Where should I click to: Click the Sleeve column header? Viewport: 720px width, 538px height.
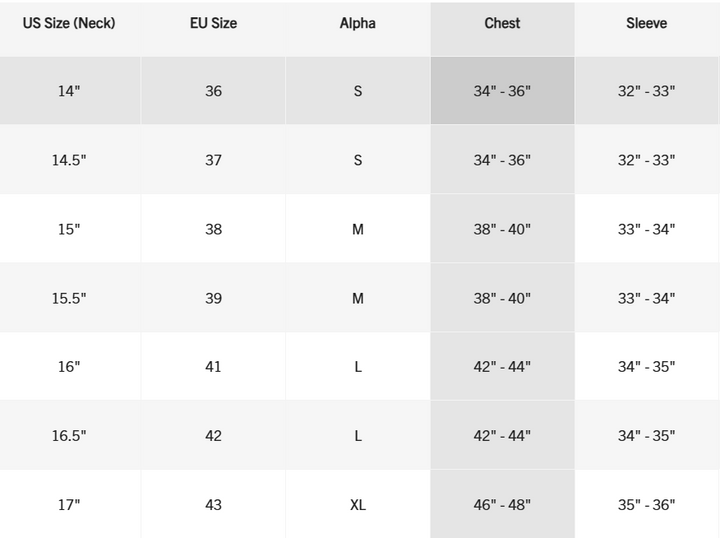(x=646, y=23)
